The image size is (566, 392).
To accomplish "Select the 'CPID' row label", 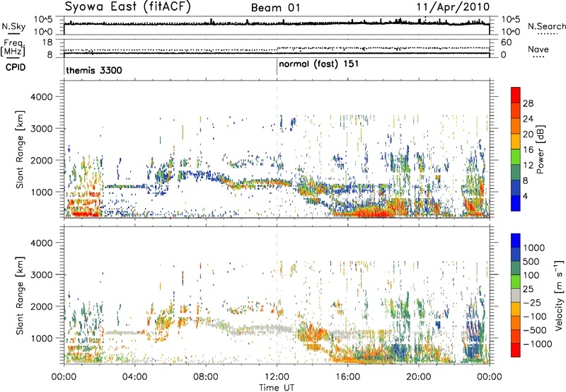I will pyautogui.click(x=16, y=67).
